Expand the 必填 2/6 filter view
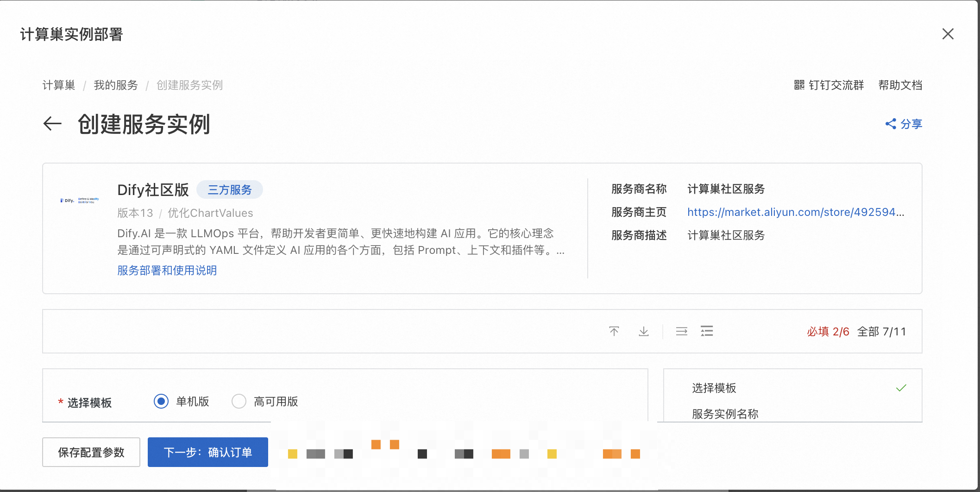This screenshot has width=980, height=492. coord(828,331)
